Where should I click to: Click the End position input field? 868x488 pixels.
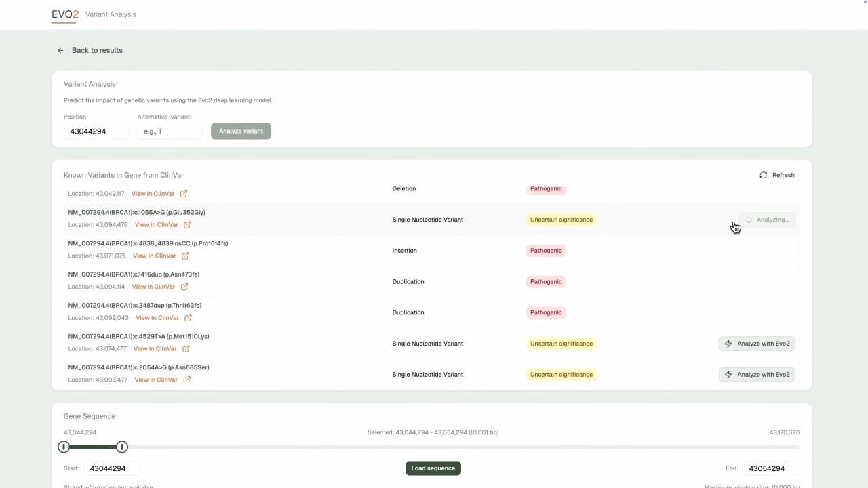click(x=771, y=468)
